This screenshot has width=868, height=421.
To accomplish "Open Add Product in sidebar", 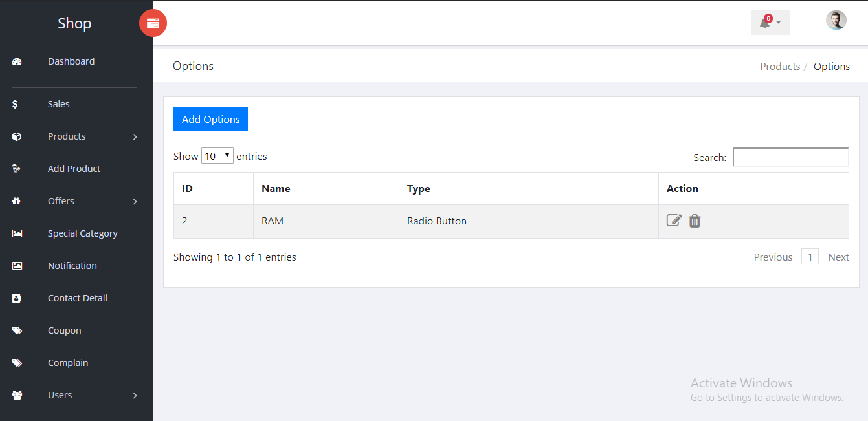I will 74,169.
